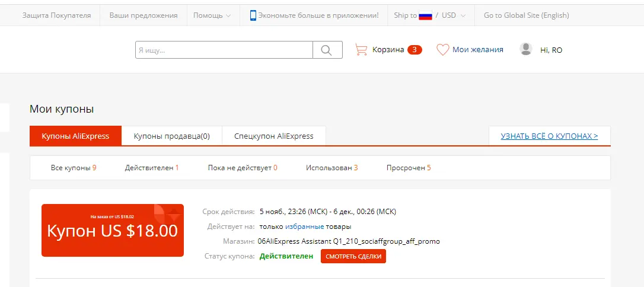This screenshot has width=644, height=287.
Task: Open the Ship to / USD dropdown
Action: point(429,15)
